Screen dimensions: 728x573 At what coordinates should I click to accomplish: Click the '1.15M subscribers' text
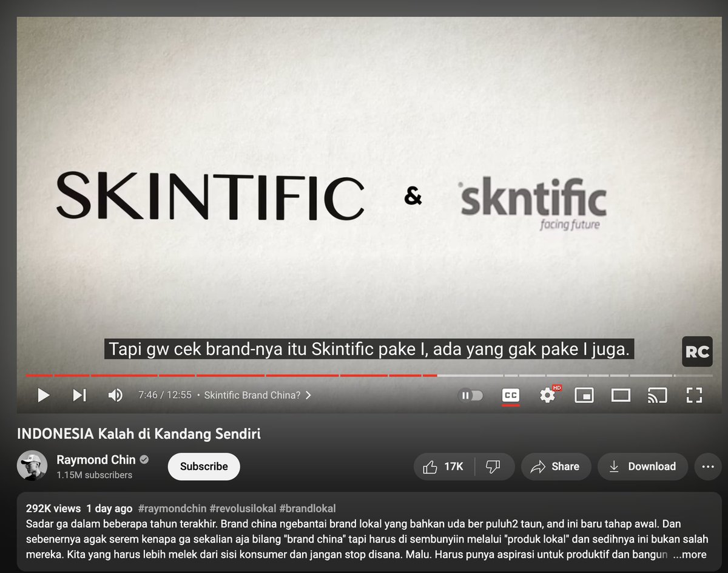coord(94,475)
